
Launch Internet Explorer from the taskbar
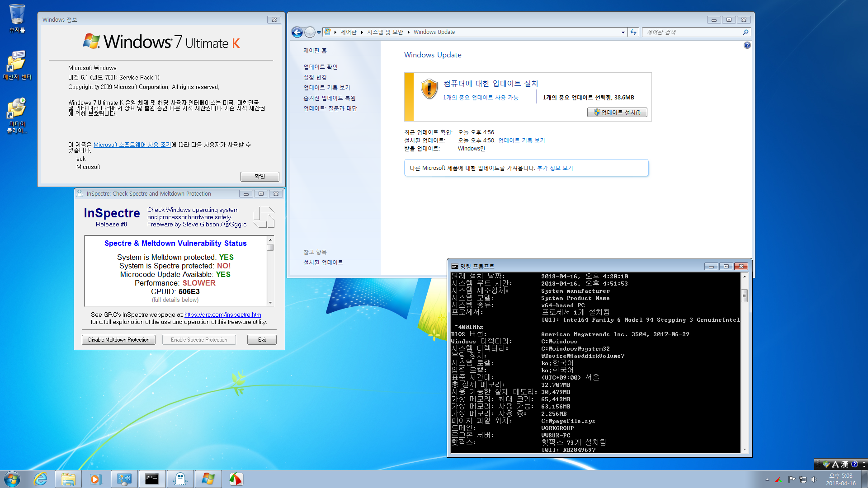coord(41,479)
